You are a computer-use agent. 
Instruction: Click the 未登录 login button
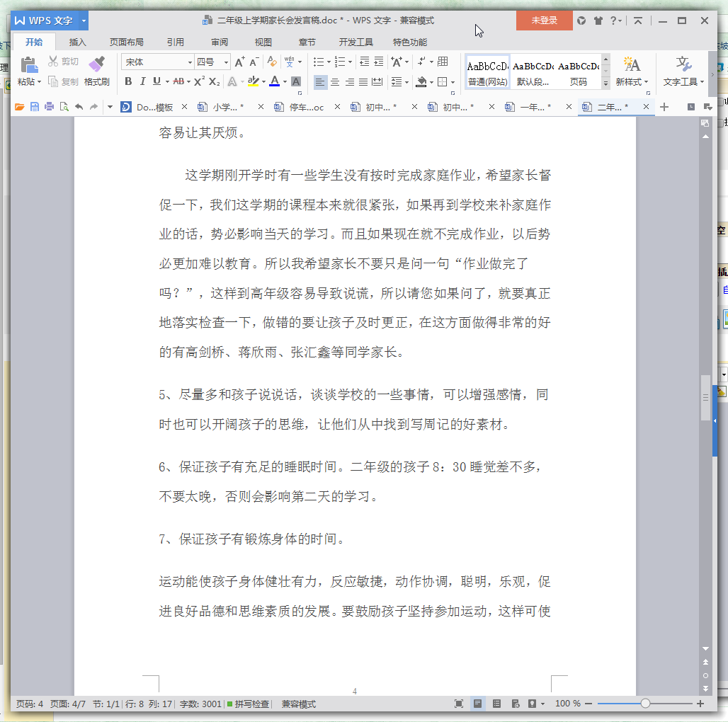pos(544,21)
